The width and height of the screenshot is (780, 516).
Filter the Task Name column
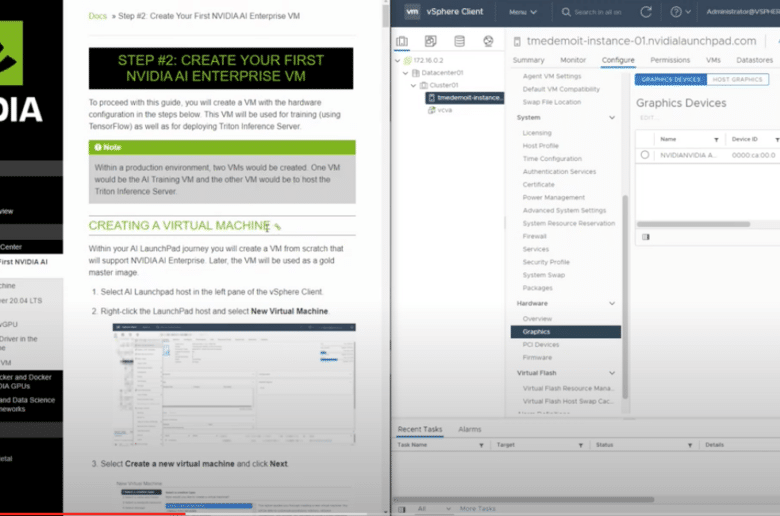coord(481,445)
